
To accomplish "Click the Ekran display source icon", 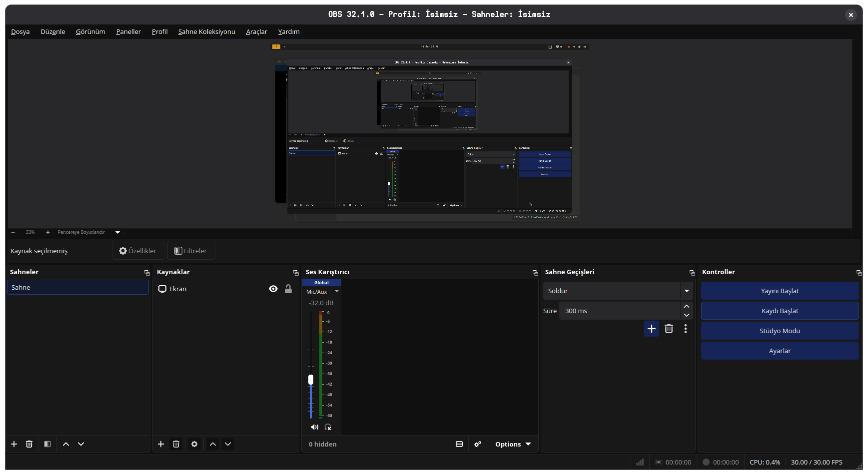I will pyautogui.click(x=162, y=289).
